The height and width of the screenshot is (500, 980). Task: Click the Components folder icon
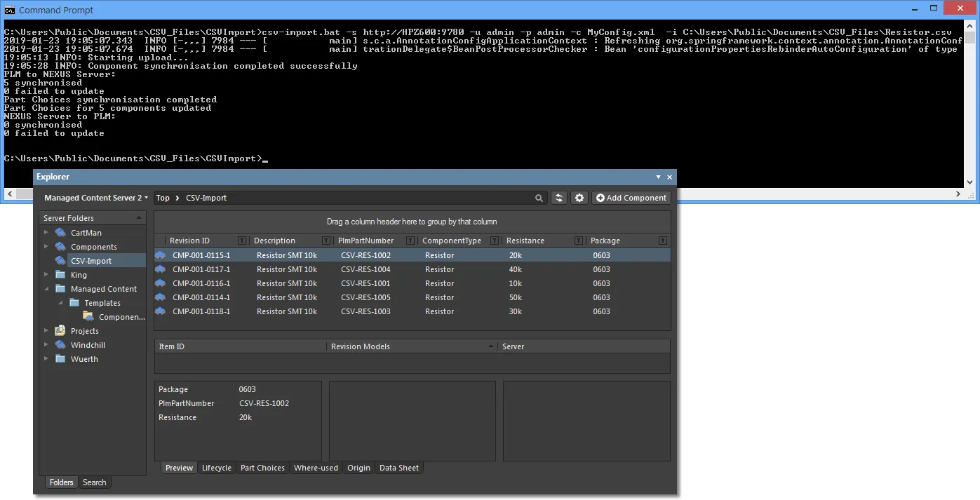(60, 247)
